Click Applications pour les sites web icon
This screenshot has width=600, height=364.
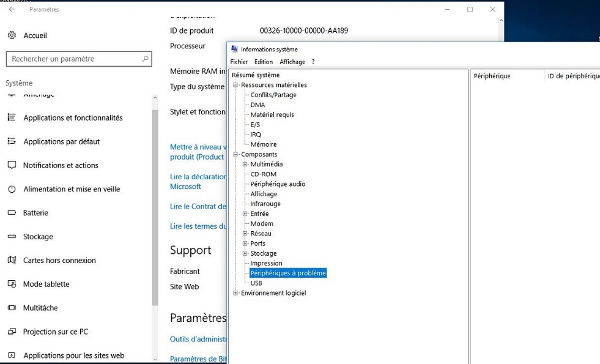click(12, 355)
